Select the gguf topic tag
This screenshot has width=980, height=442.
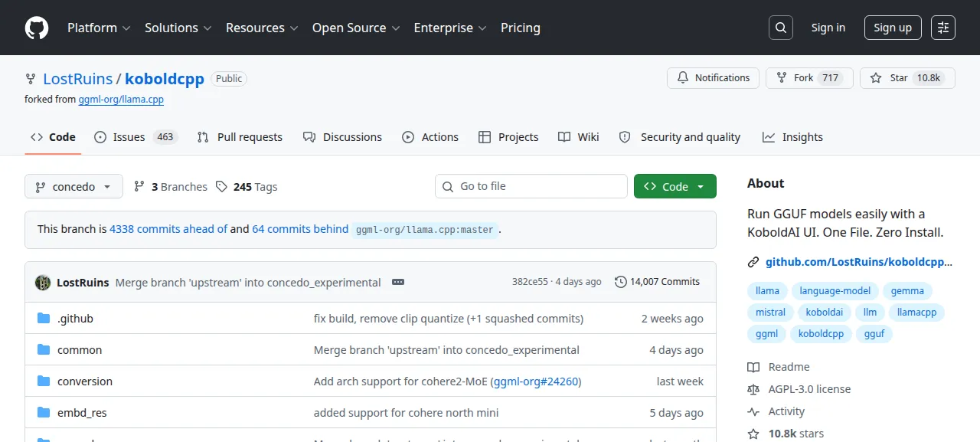pos(874,333)
